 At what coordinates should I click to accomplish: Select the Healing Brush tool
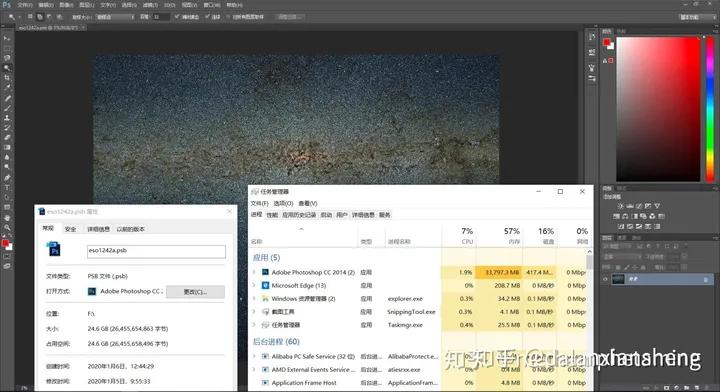pos(6,98)
